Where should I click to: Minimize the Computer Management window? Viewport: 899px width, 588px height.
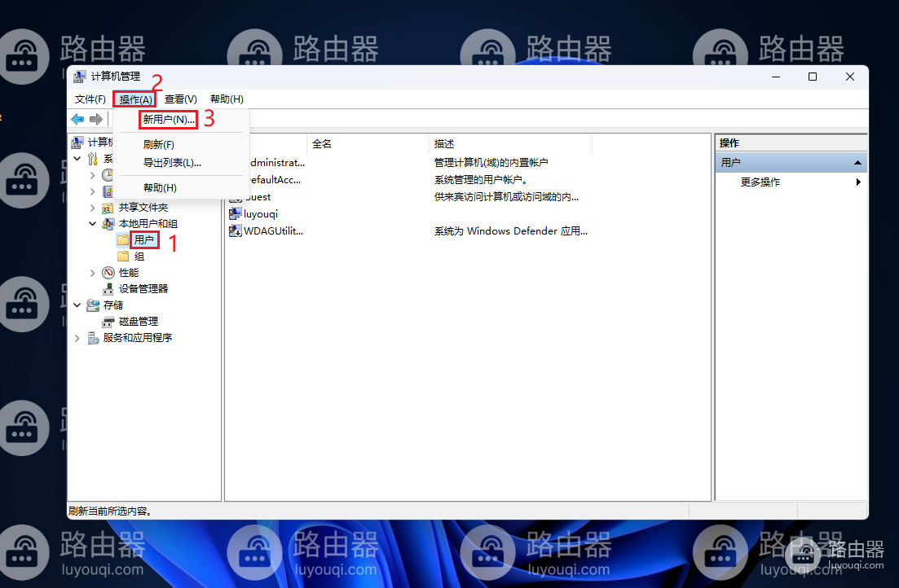tap(776, 77)
